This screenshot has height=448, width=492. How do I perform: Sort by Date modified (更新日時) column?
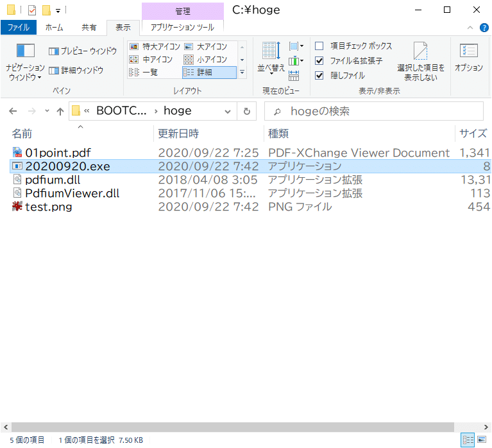tap(209, 134)
